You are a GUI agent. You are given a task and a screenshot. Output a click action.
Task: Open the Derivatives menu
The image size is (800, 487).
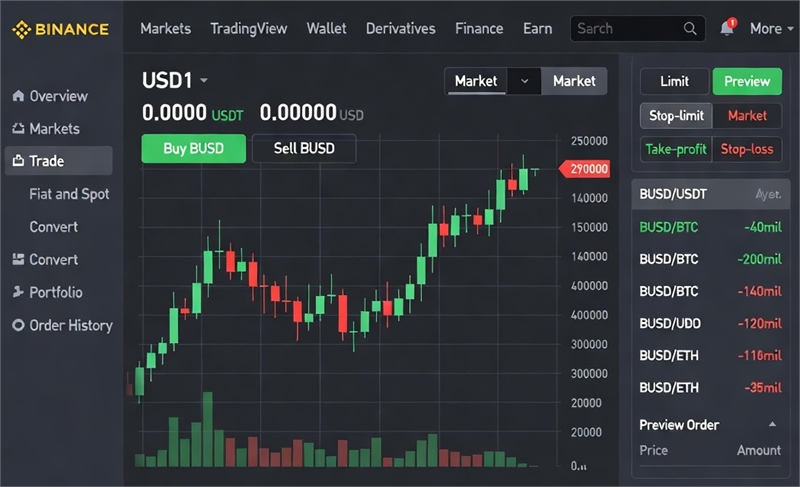tap(400, 28)
